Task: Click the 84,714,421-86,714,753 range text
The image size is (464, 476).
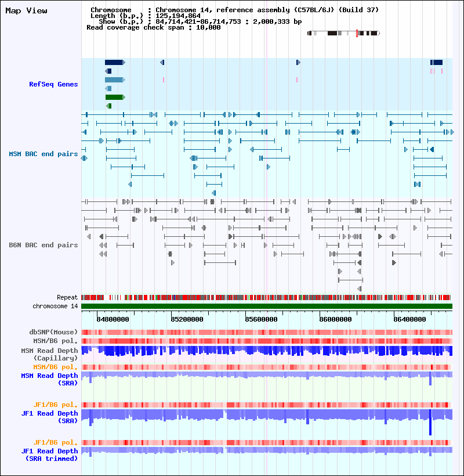Action: pyautogui.click(x=198, y=21)
